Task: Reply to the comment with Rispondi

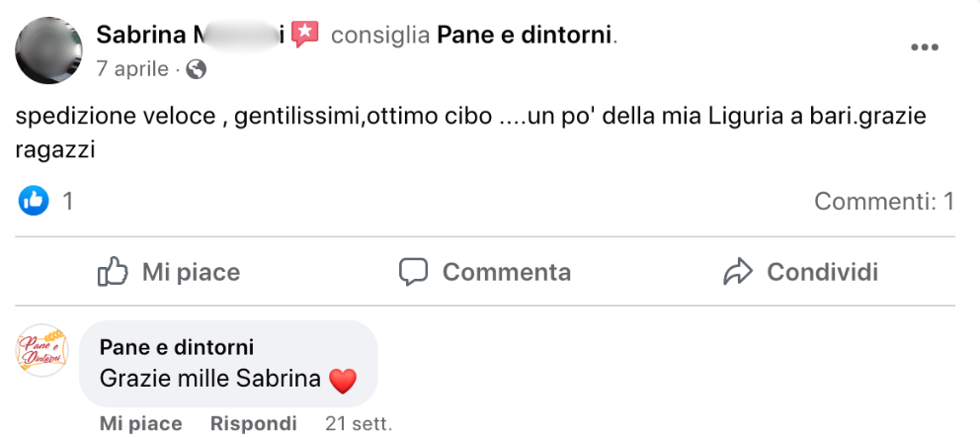Action: [253, 424]
